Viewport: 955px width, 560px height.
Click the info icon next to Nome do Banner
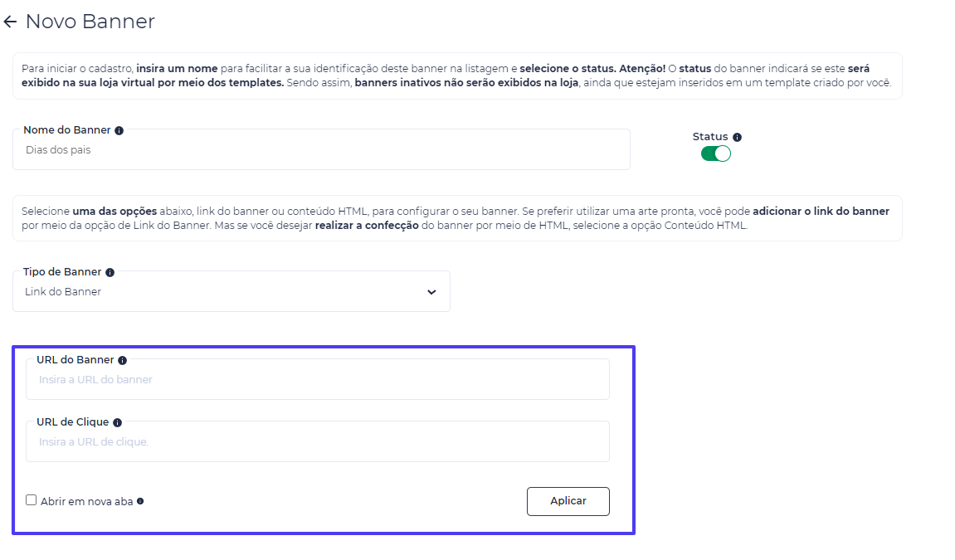(119, 131)
